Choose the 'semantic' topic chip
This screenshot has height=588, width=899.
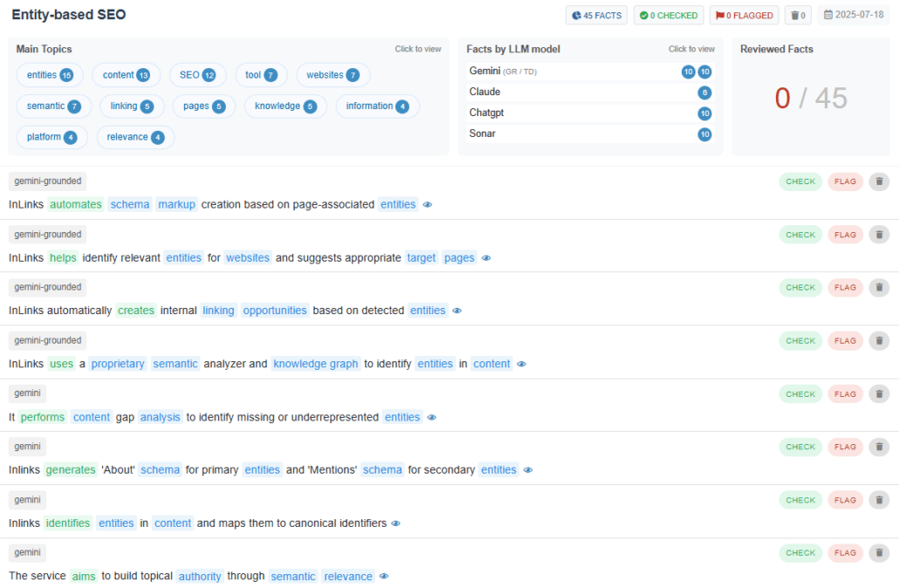[54, 106]
